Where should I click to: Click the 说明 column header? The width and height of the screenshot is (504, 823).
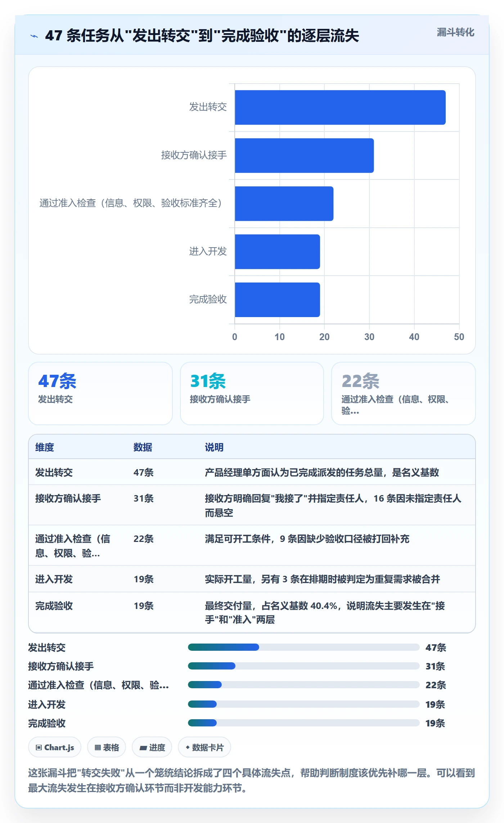[214, 447]
